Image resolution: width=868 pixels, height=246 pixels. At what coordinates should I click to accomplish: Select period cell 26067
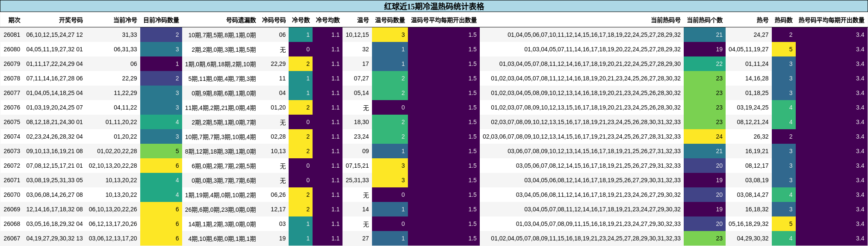[x=12, y=238]
